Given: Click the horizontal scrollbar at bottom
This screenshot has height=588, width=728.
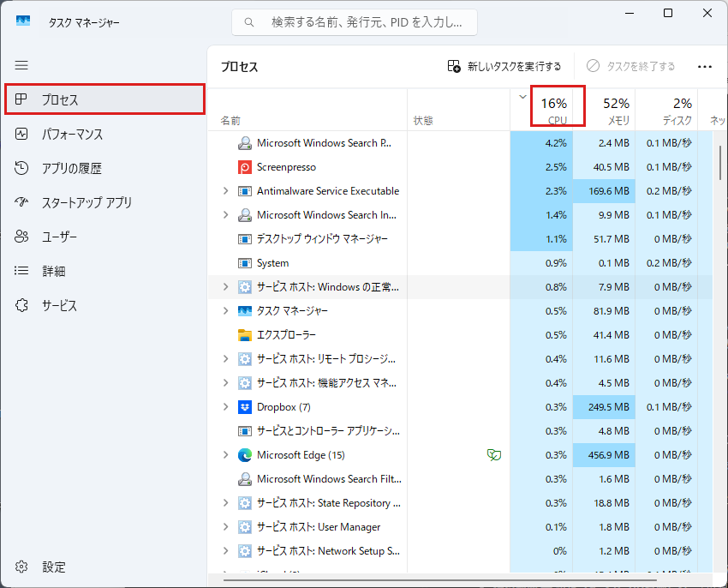Looking at the screenshot, I should [x=439, y=580].
